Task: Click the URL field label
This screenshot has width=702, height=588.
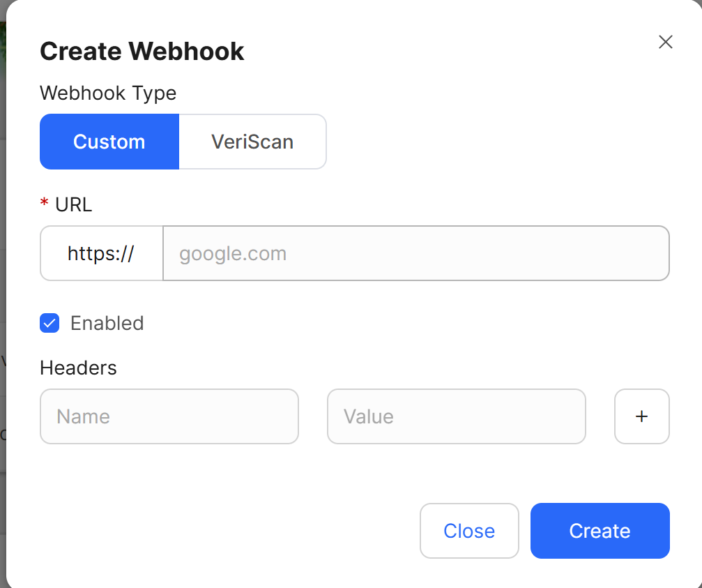Action: (73, 204)
